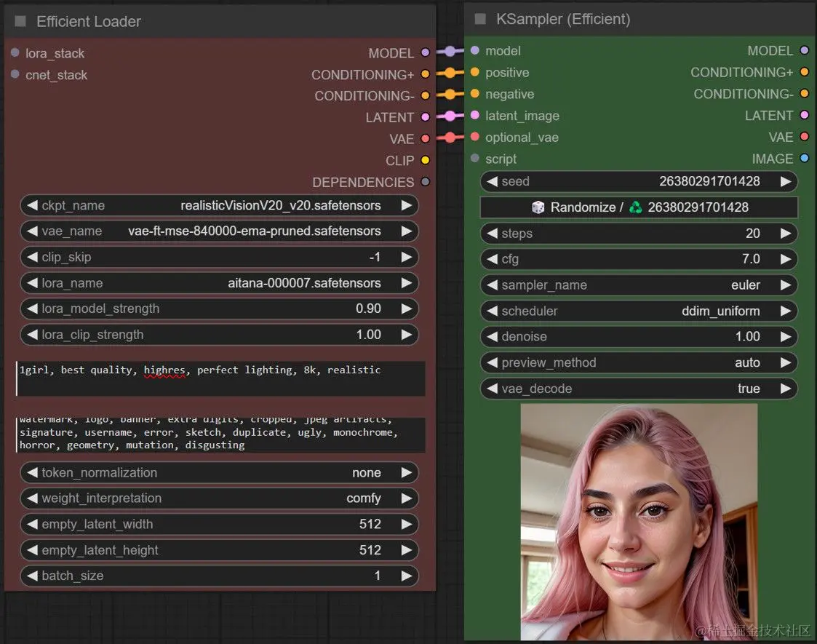
Task: Increase steps with right arrow
Action: pos(785,234)
